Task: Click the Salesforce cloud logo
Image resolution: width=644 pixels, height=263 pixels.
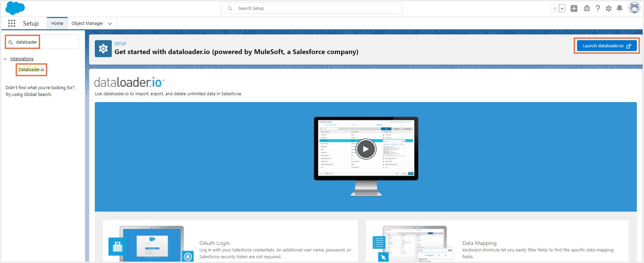Action: click(x=15, y=8)
